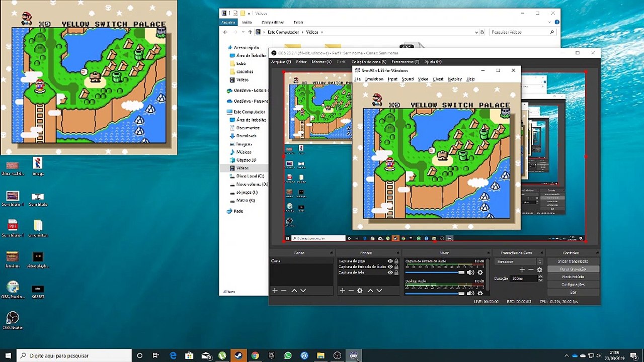This screenshot has width=644, height=362.
Task: Open the transition type dropdown
Action: [x=519, y=261]
